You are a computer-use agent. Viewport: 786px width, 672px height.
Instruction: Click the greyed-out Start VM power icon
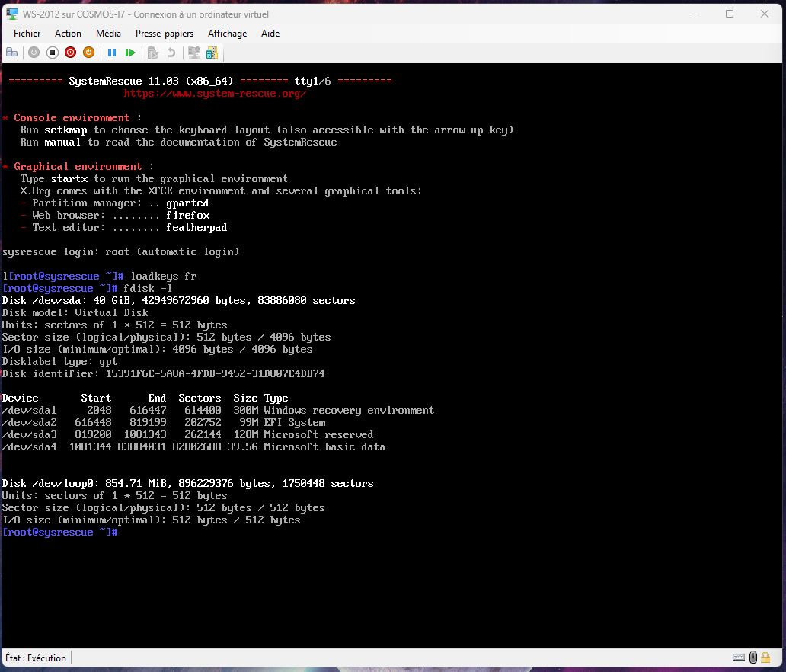tap(34, 53)
